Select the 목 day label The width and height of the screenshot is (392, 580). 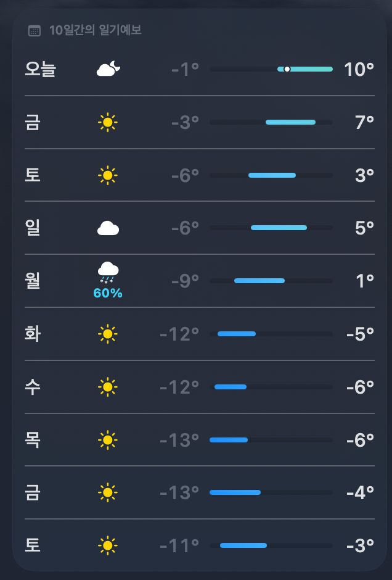tap(33, 440)
